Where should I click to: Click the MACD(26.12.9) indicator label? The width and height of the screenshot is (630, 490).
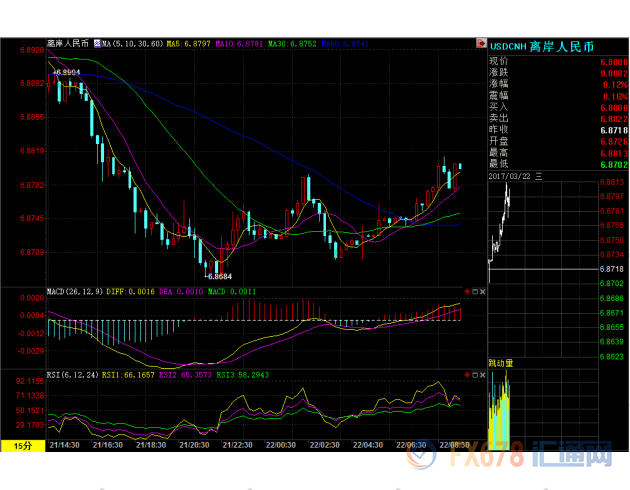[x=75, y=292]
